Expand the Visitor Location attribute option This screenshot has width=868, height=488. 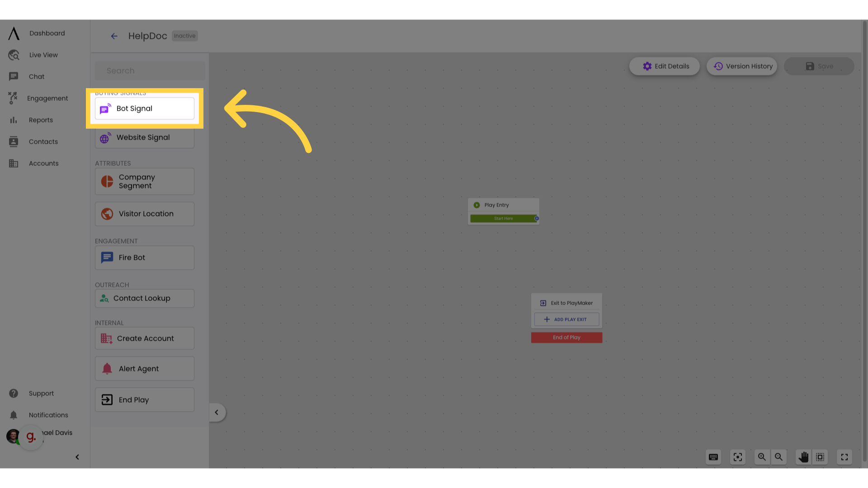click(x=145, y=213)
